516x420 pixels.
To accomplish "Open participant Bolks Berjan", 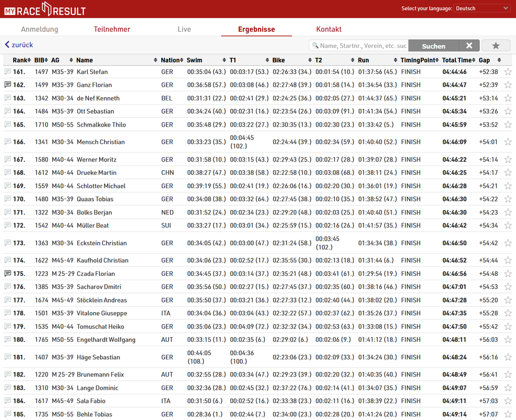I will 94,213.
